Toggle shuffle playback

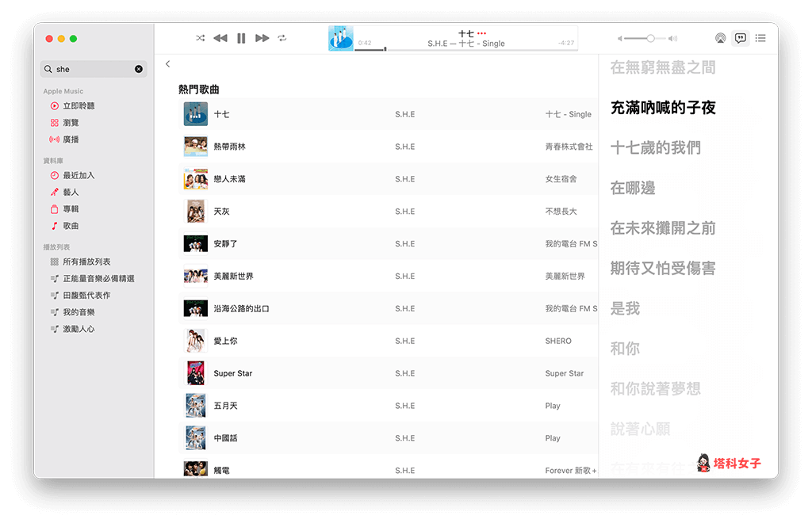point(201,38)
